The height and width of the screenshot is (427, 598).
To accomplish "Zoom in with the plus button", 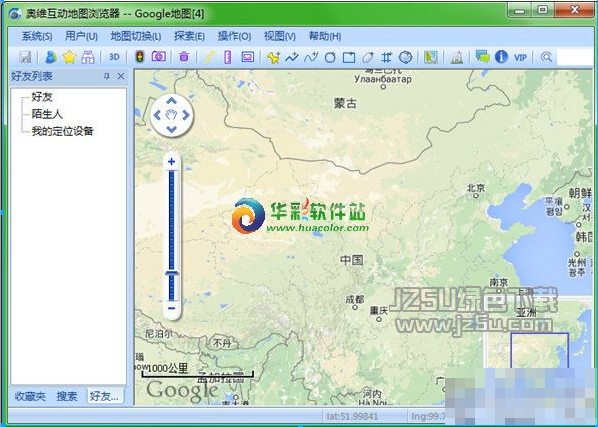I will [x=172, y=162].
